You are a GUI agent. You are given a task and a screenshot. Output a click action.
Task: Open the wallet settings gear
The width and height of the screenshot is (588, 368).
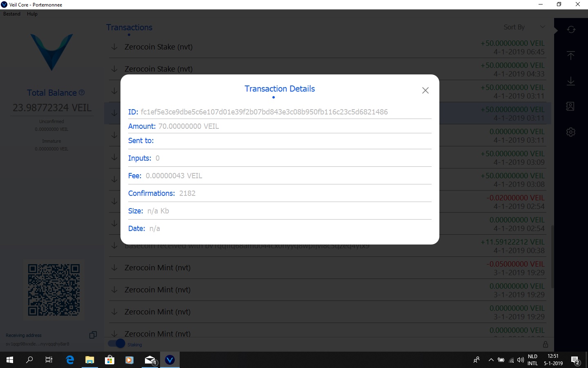[570, 132]
